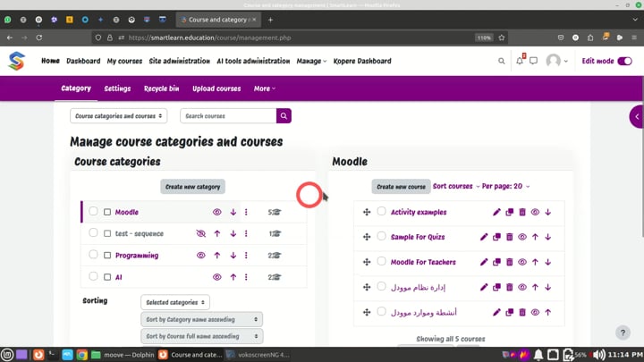Open Sort by Course full name dropdown
The image size is (644, 362).
(201, 336)
